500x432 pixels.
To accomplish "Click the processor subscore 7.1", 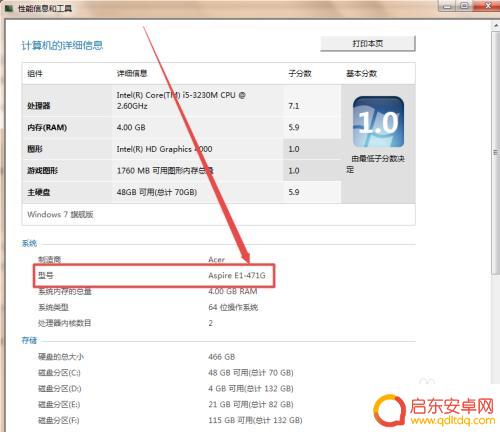I will pyautogui.click(x=294, y=106).
